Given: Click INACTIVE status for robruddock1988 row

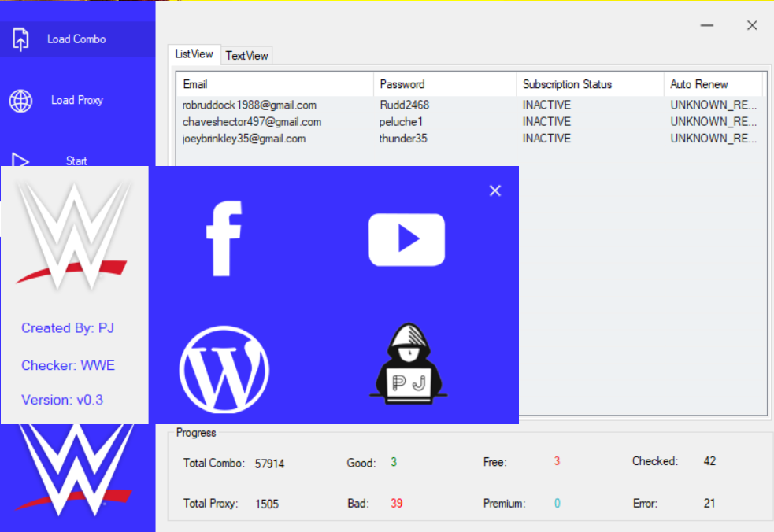Looking at the screenshot, I should [x=546, y=105].
